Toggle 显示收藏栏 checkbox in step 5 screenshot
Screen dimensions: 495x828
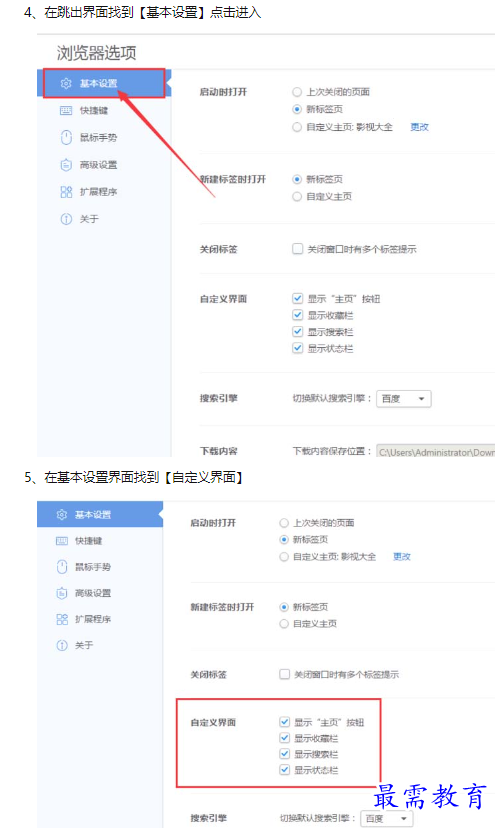[284, 738]
